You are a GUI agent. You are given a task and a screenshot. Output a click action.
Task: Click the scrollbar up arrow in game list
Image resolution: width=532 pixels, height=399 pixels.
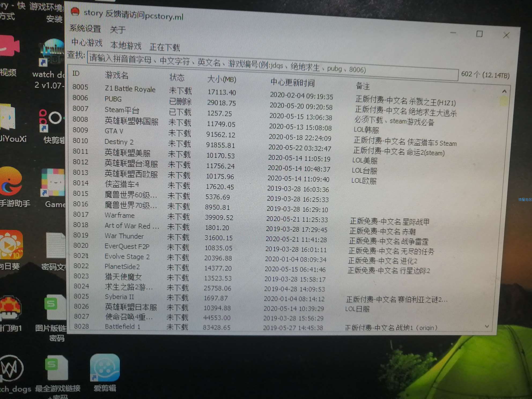504,91
